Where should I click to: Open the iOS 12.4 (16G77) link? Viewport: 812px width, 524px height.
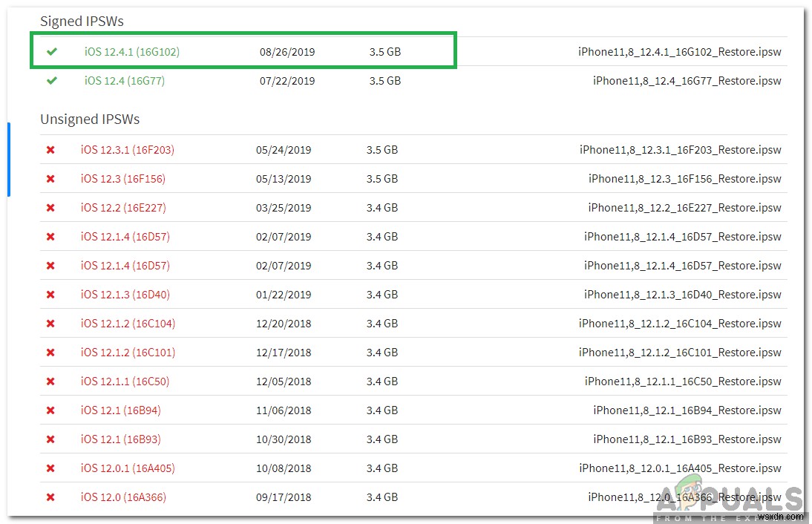click(124, 81)
